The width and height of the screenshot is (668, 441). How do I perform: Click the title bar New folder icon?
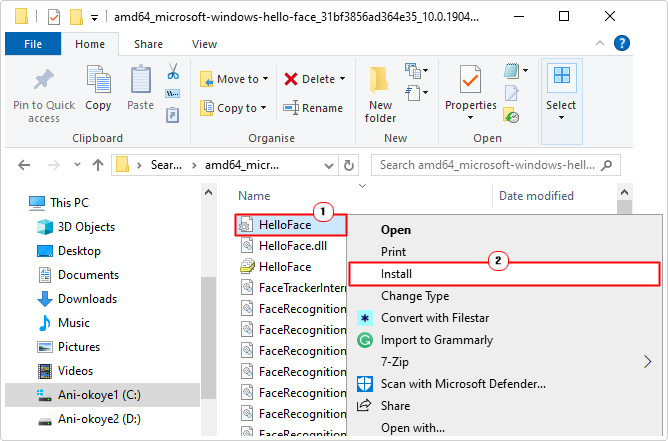click(x=76, y=17)
